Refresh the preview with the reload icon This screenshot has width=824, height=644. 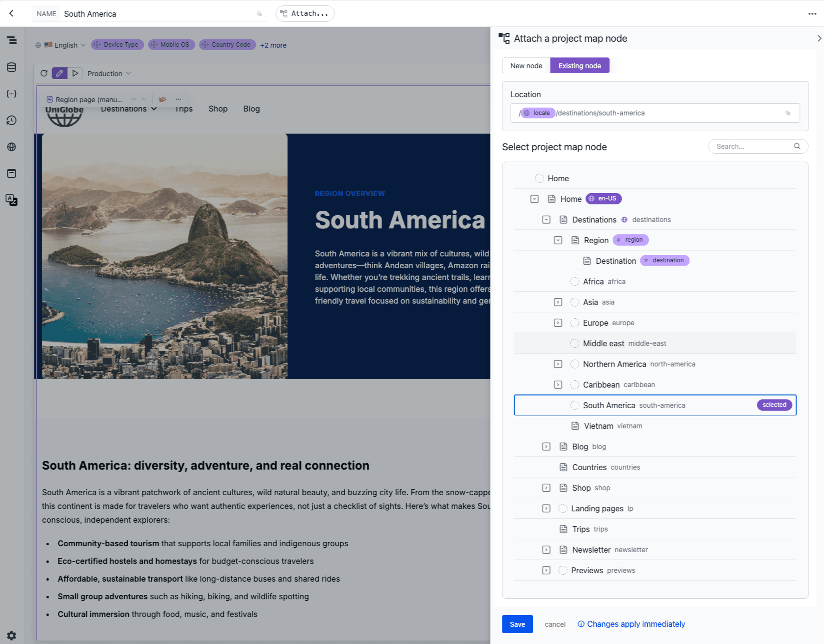tap(44, 73)
